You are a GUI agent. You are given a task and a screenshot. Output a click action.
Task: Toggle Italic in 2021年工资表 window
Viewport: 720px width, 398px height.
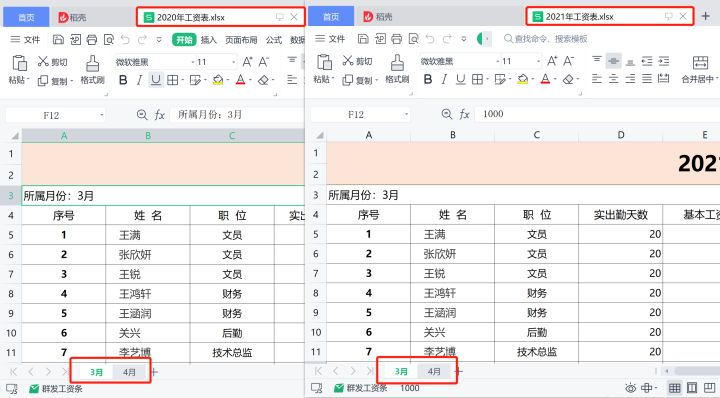tap(444, 79)
